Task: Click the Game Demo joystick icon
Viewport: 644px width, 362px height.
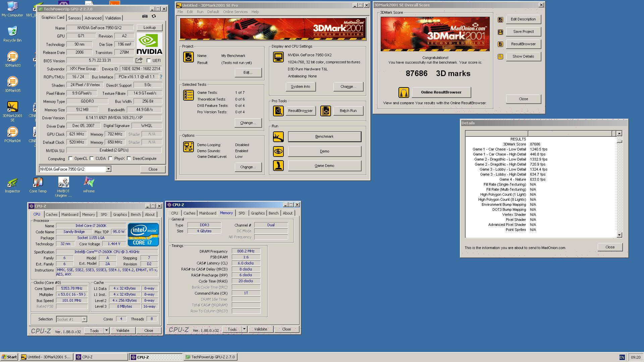Action: pyautogui.click(x=278, y=166)
